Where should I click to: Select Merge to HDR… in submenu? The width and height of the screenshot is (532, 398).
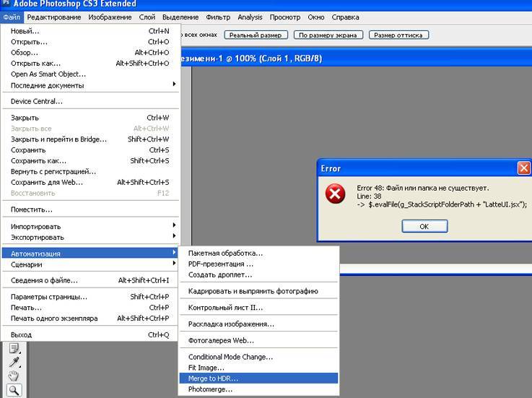click(258, 378)
